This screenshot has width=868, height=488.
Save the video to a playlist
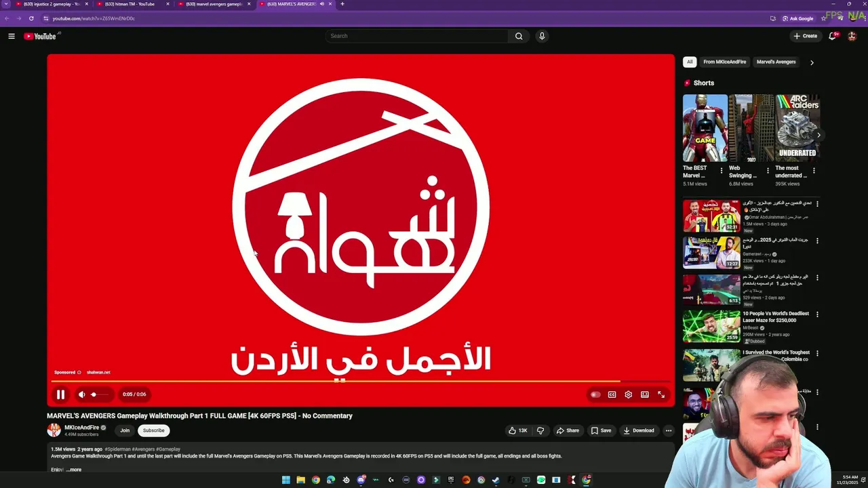(x=601, y=430)
